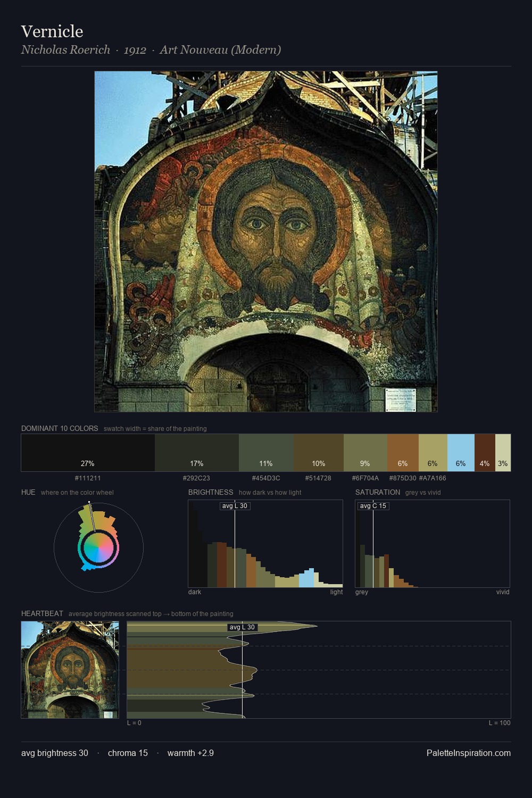Click caption "swatch width = share of the painting"
The image size is (532, 798).
tap(155, 429)
